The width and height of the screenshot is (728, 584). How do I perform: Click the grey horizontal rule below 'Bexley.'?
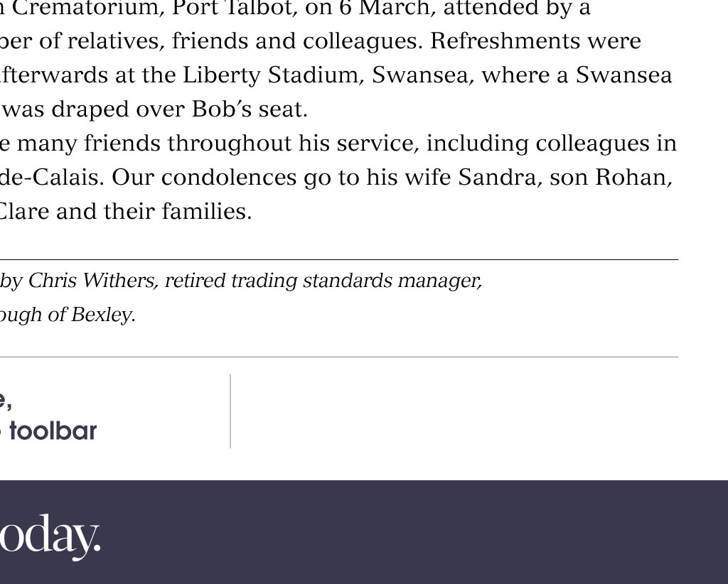pyautogui.click(x=339, y=357)
